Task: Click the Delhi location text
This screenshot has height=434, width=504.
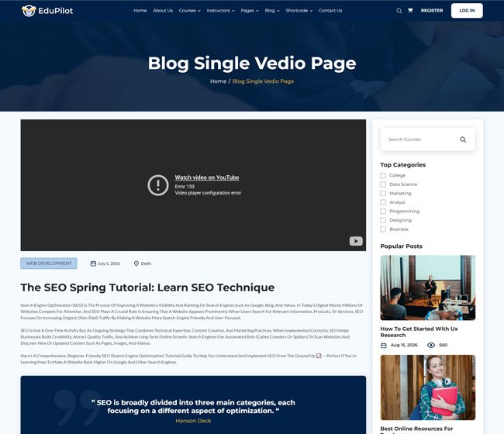Action: 146,263
